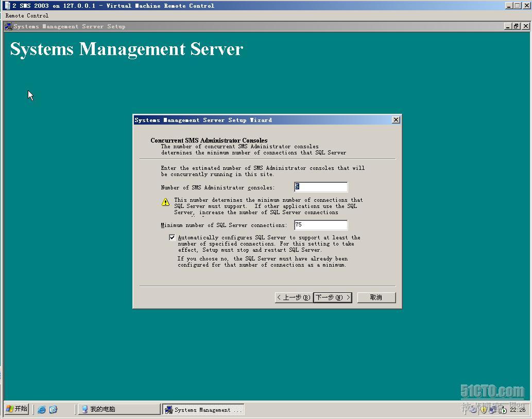Click the second Quick Launch icon beside Internet Explorer
The image size is (532, 419).
pos(53,410)
